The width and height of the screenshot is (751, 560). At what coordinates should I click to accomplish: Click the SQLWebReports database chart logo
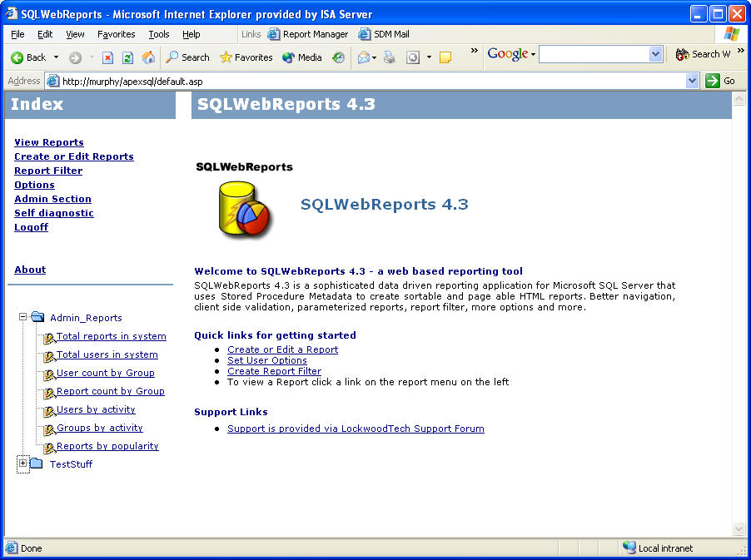pos(244,209)
